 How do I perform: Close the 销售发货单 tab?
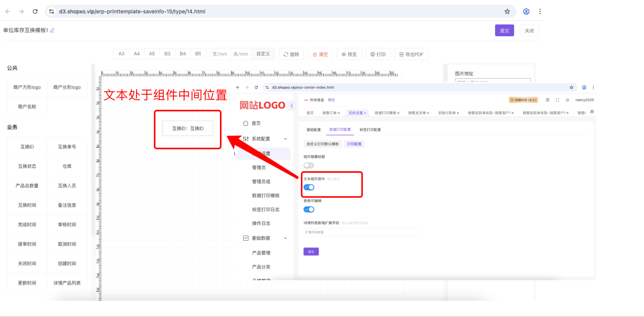428,113
